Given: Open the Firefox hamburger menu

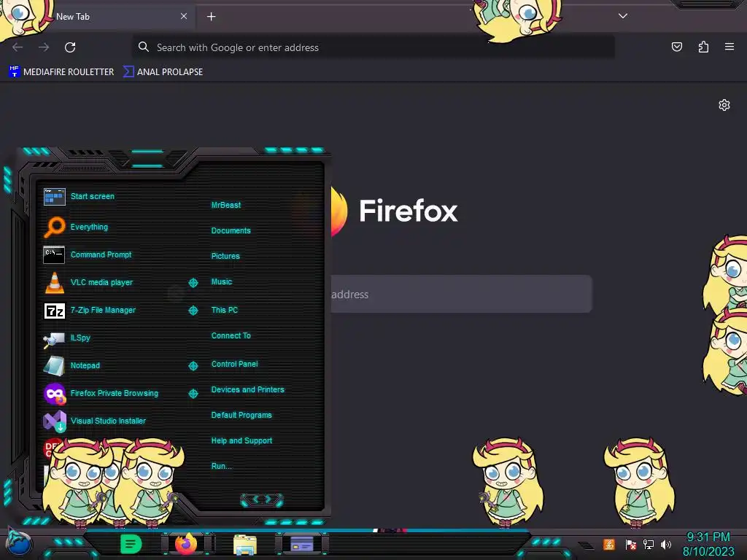Looking at the screenshot, I should coord(729,47).
